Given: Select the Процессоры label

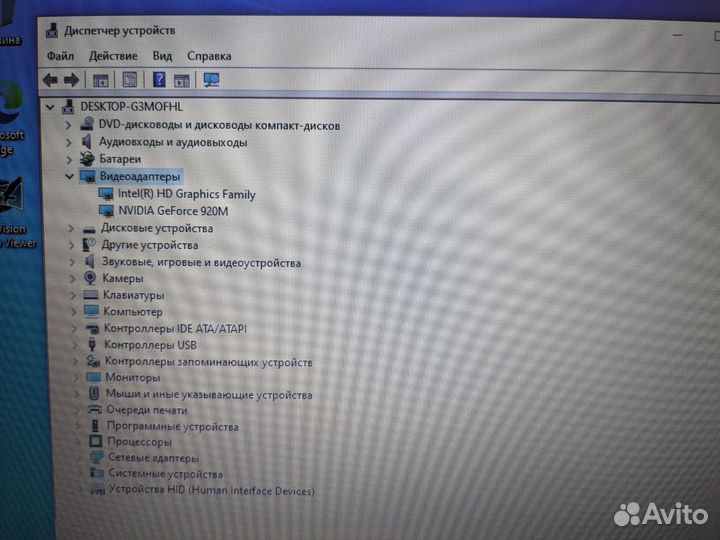Looking at the screenshot, I should point(139,442).
